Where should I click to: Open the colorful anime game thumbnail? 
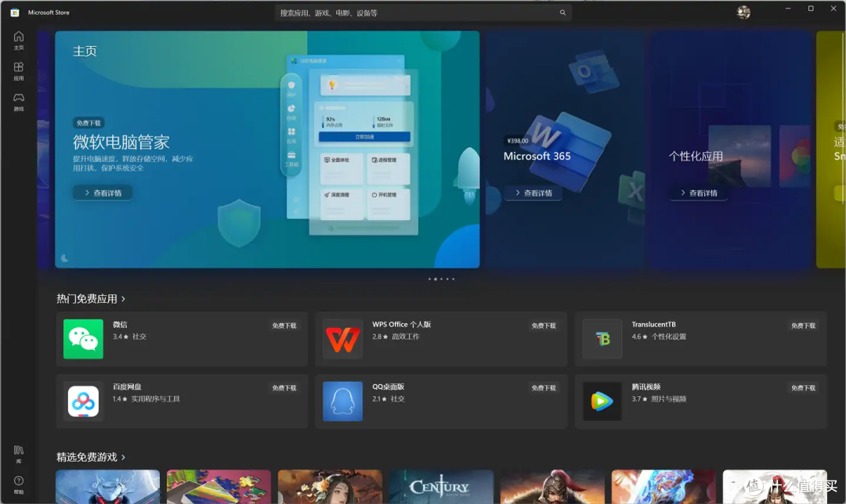(663, 487)
